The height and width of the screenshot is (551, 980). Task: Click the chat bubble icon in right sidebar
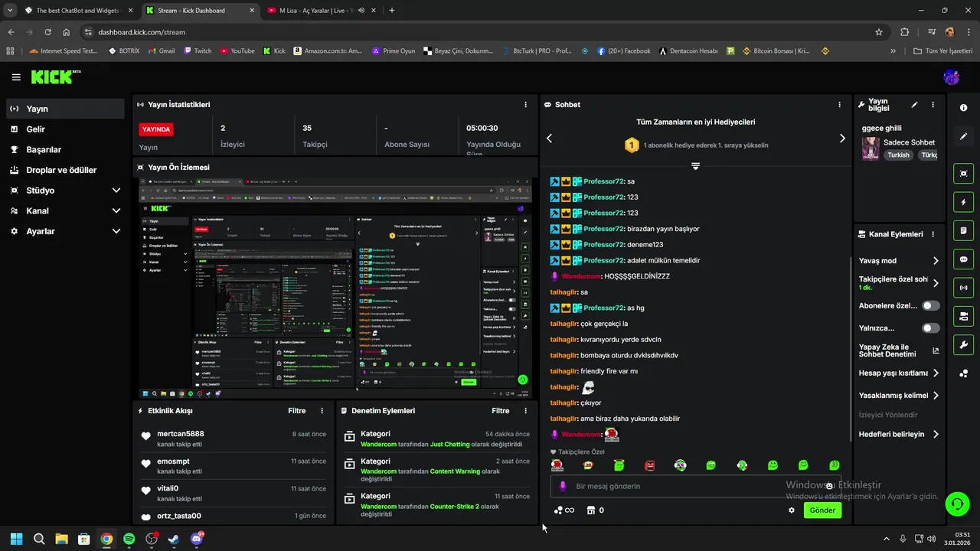pyautogui.click(x=964, y=259)
